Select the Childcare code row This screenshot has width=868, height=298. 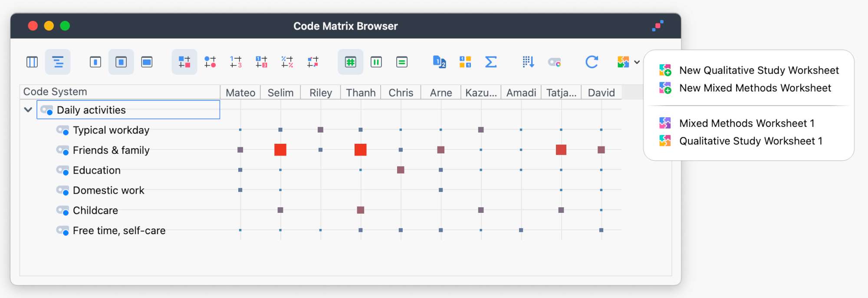[x=95, y=210]
